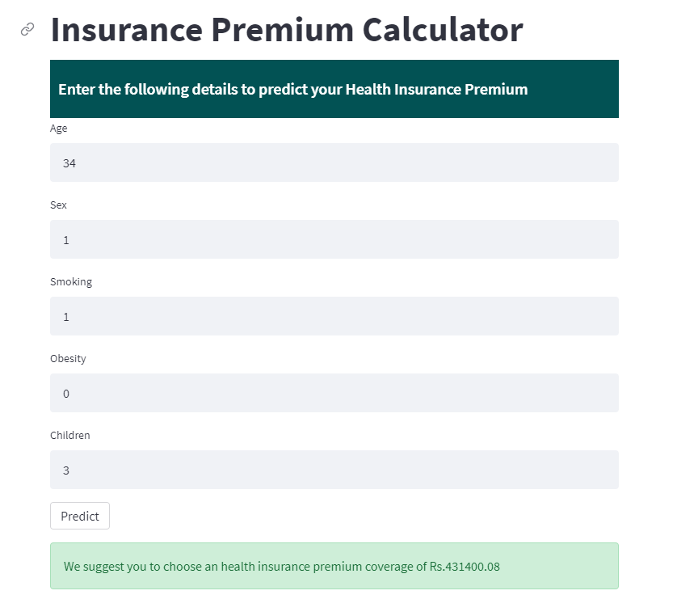Image resolution: width=677 pixels, height=616 pixels.
Task: Click the Age field label text
Action: (59, 128)
